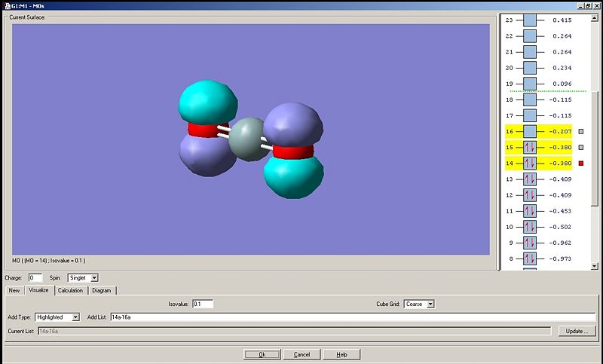Click the energy value -0.973
This screenshot has width=603, height=364.
click(x=560, y=258)
